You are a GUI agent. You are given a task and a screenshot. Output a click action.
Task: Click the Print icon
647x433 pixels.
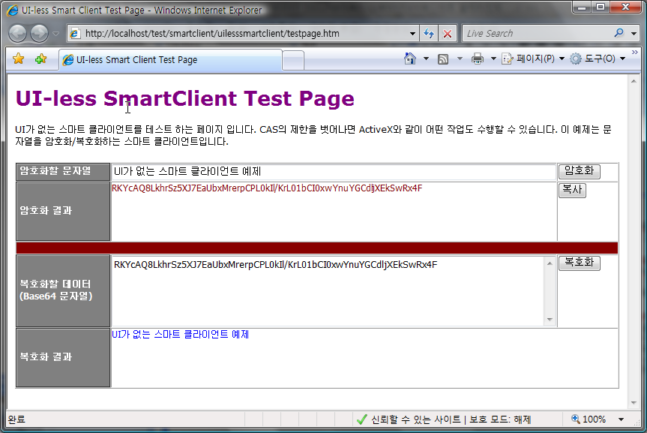click(x=477, y=59)
